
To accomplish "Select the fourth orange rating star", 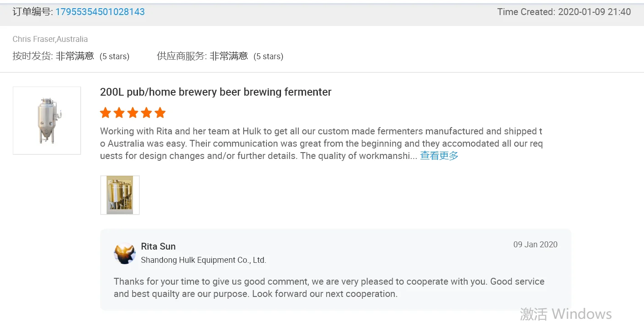I will tap(147, 113).
